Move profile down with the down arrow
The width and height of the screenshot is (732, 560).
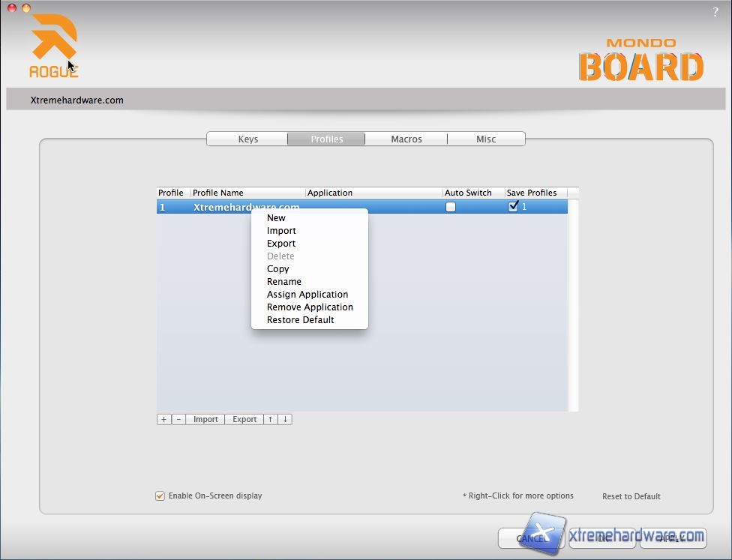pos(285,419)
